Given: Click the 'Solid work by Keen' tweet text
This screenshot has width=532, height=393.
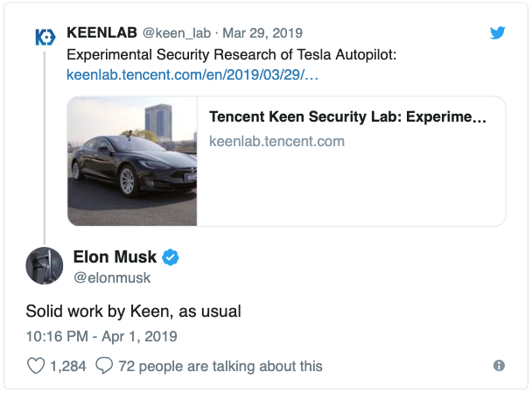Looking at the screenshot, I should (133, 311).
